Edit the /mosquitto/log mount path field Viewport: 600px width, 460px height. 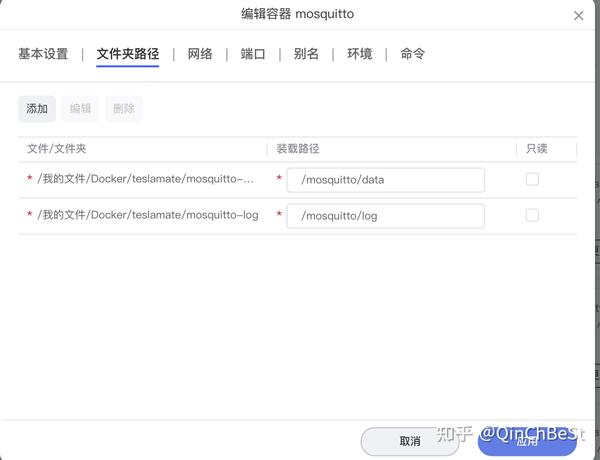386,216
